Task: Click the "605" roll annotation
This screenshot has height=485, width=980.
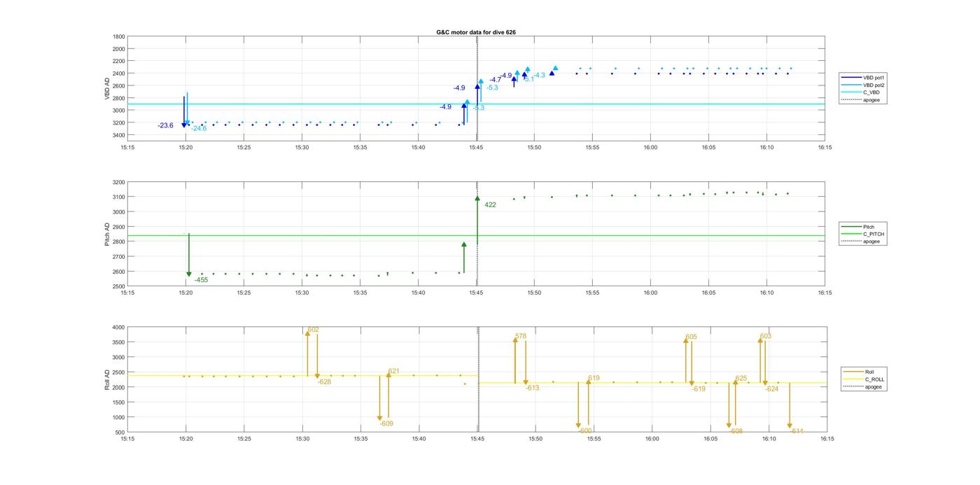Action: tap(692, 337)
